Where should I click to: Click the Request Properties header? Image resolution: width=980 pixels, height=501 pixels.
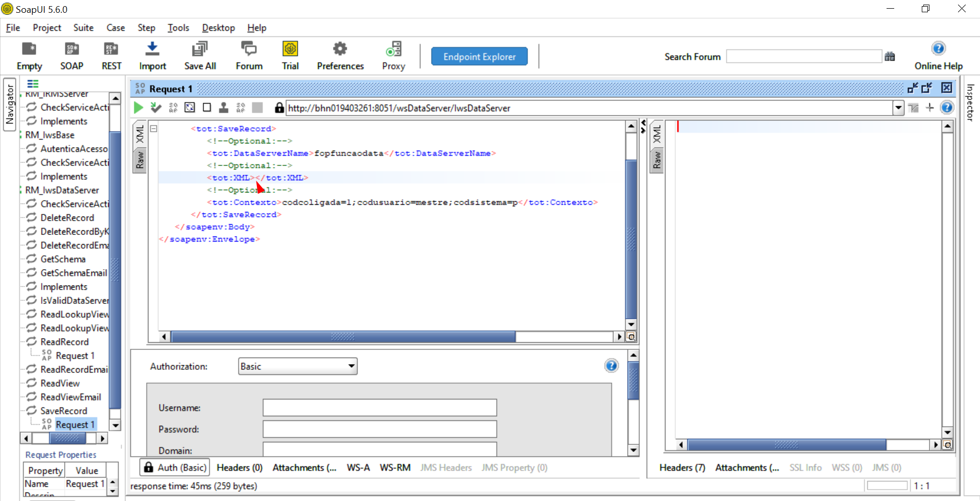point(61,455)
